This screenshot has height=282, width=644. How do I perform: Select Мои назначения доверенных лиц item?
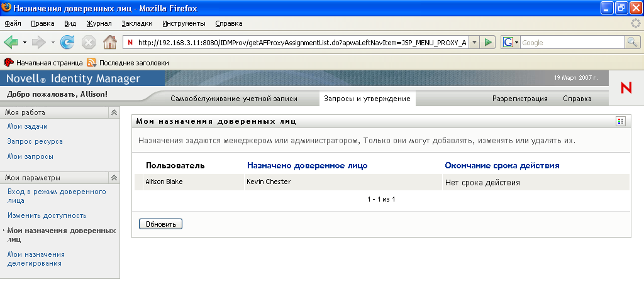pos(62,235)
